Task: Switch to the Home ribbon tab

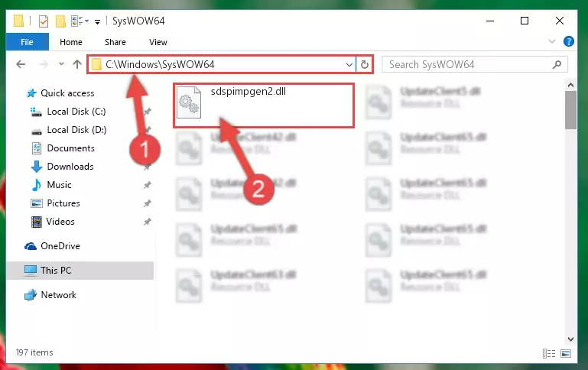Action: tap(71, 42)
